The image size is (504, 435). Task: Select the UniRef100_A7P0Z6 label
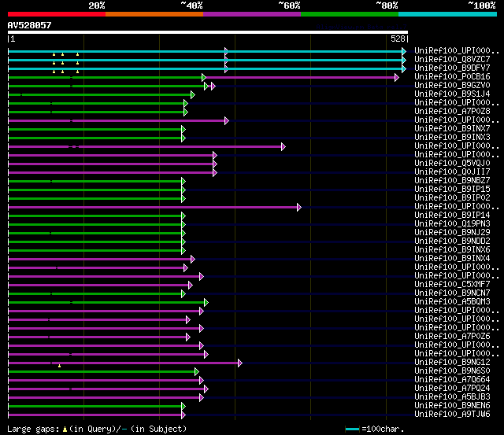pyautogui.click(x=452, y=337)
